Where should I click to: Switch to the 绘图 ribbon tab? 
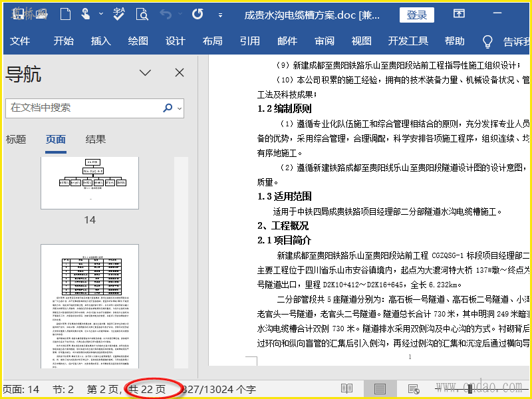(x=138, y=41)
